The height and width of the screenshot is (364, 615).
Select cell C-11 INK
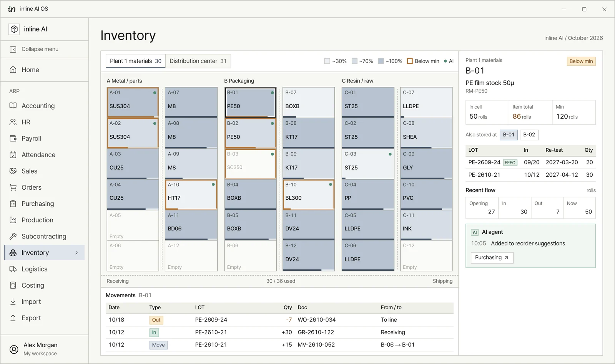[426, 225]
